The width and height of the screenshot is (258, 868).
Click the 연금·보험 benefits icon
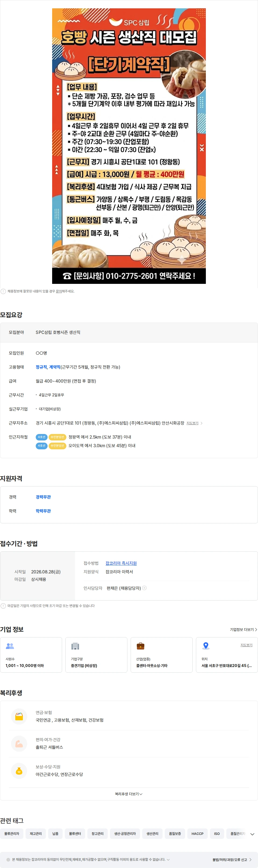pos(19,716)
